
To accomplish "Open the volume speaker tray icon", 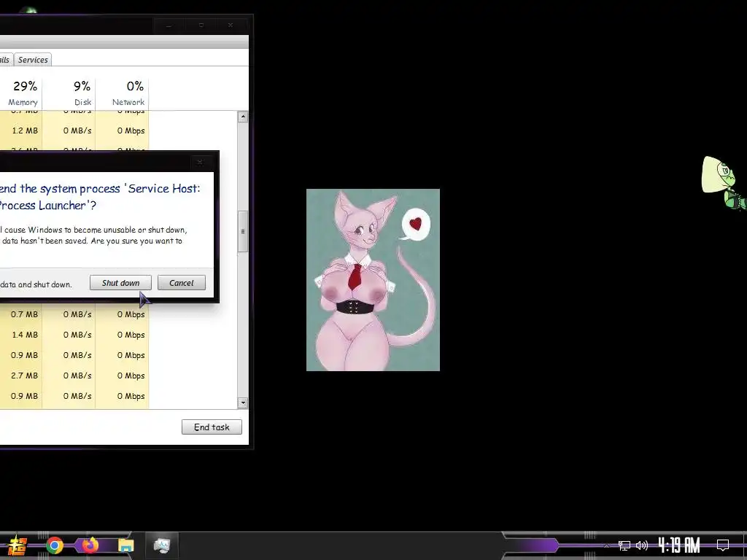I will coord(642,545).
